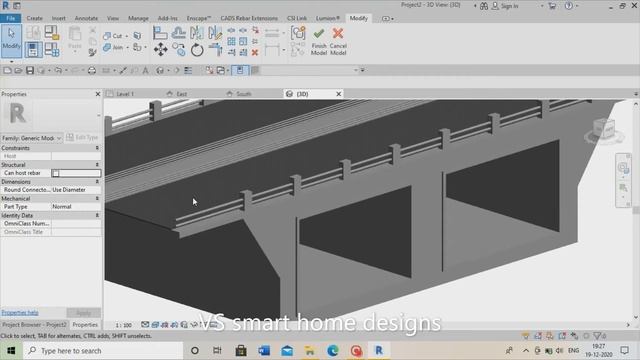Click the Type Properties ribbon icon
The height and width of the screenshot is (360, 640).
pyautogui.click(x=33, y=33)
